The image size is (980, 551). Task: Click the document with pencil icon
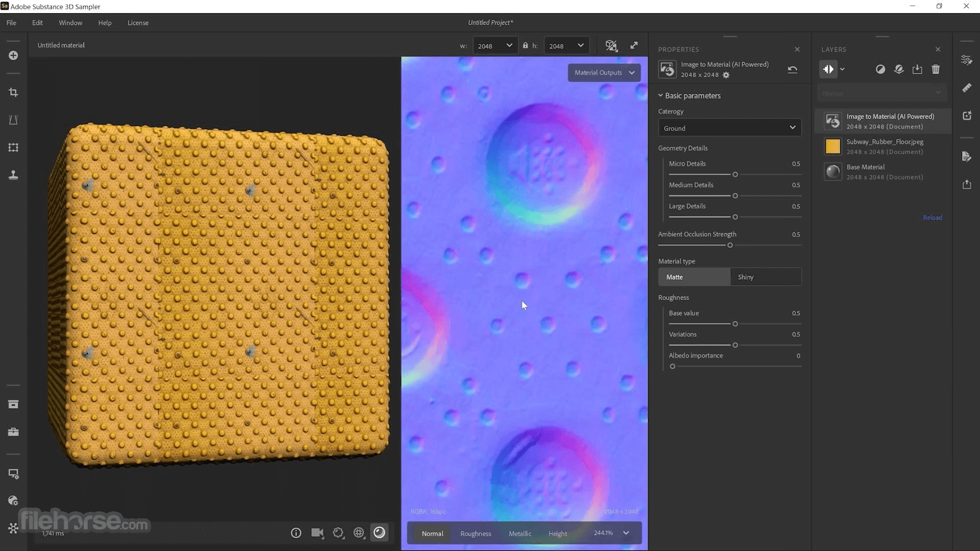coord(966,157)
